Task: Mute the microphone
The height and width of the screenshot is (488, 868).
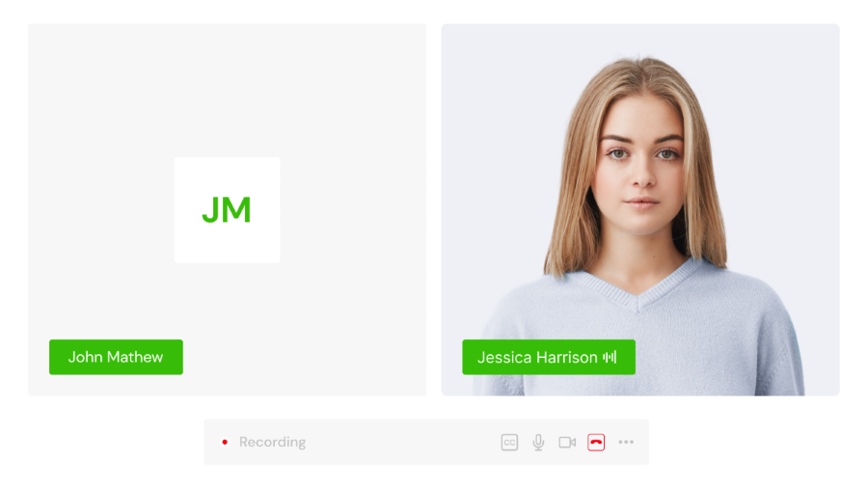Action: pyautogui.click(x=538, y=442)
